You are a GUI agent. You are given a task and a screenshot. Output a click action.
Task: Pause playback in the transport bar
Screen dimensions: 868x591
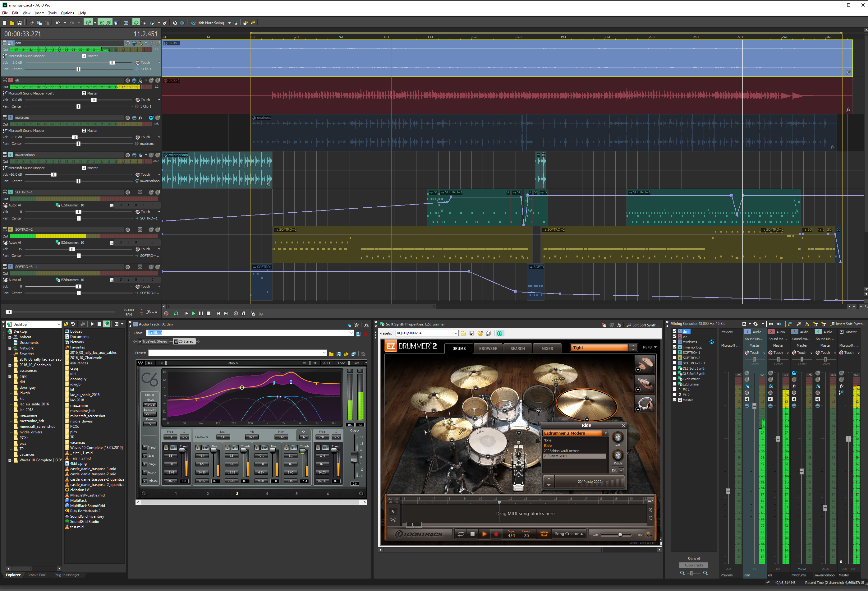pyautogui.click(x=201, y=313)
